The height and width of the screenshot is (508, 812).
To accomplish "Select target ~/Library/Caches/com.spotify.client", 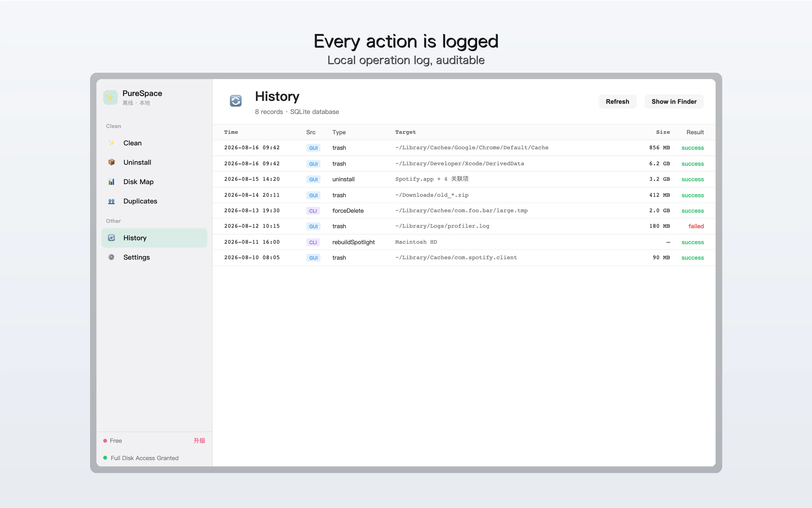I will click(x=456, y=258).
